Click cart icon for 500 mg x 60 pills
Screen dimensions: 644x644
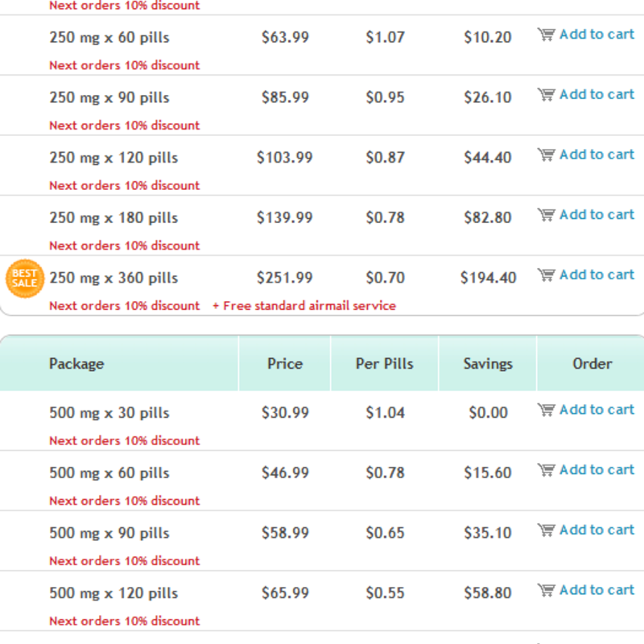tap(546, 470)
